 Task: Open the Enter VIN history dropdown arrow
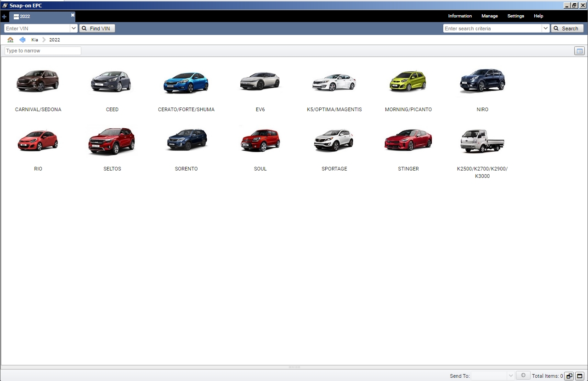(73, 28)
